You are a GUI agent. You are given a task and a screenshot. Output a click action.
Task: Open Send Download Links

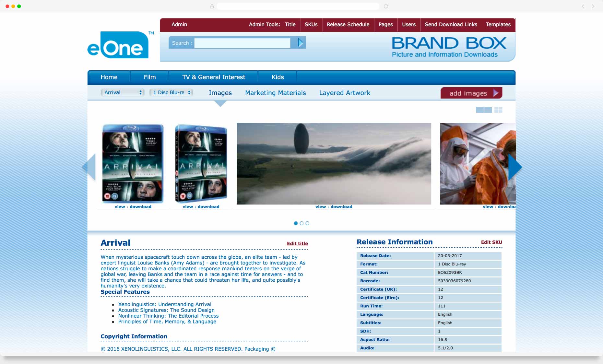(x=451, y=25)
